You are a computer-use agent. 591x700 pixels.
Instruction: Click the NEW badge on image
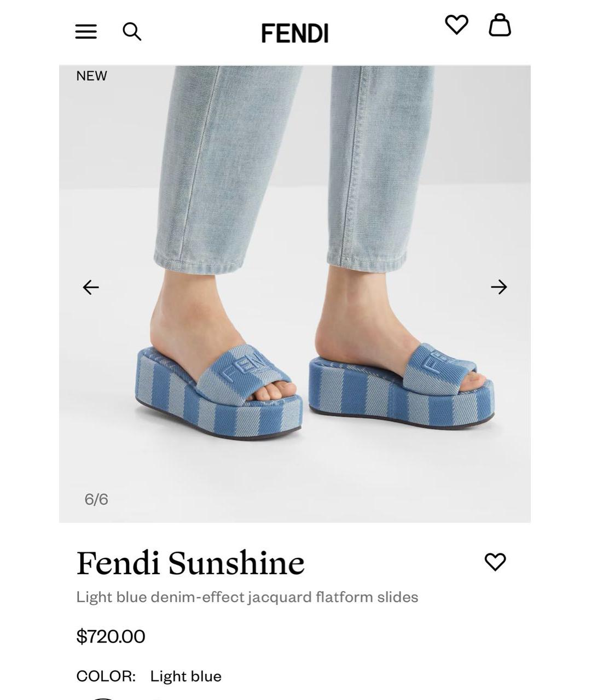click(91, 76)
